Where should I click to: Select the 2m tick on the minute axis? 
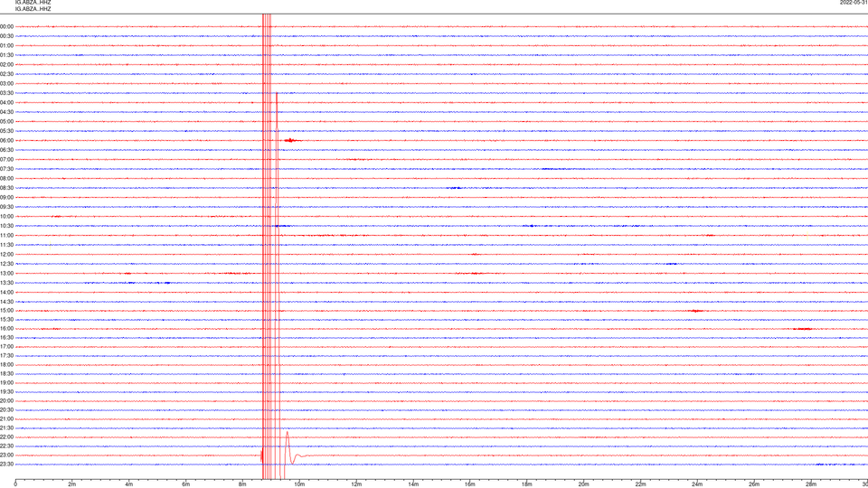tap(72, 484)
